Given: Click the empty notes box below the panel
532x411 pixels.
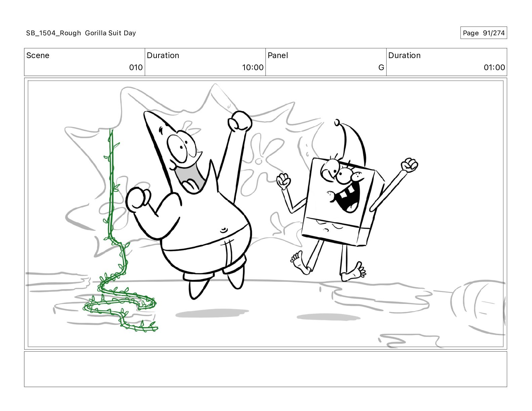Looking at the screenshot, I should coord(266,369).
